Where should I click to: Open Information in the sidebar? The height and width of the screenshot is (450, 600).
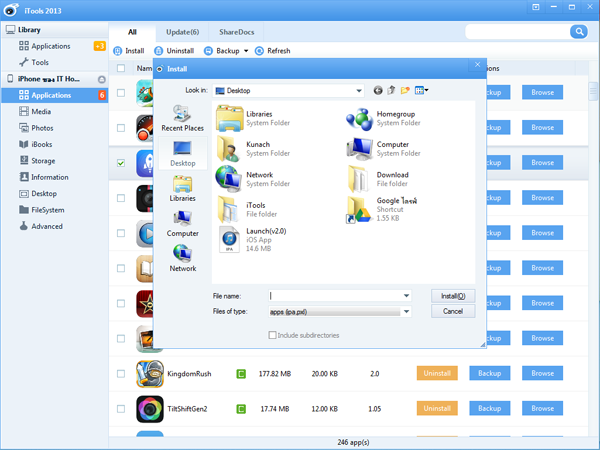point(54,177)
